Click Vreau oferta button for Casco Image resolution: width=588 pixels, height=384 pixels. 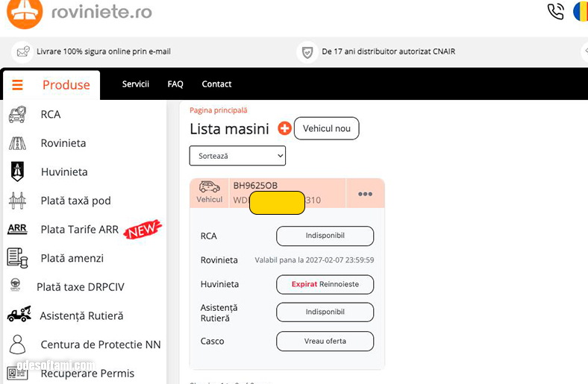[x=325, y=341]
